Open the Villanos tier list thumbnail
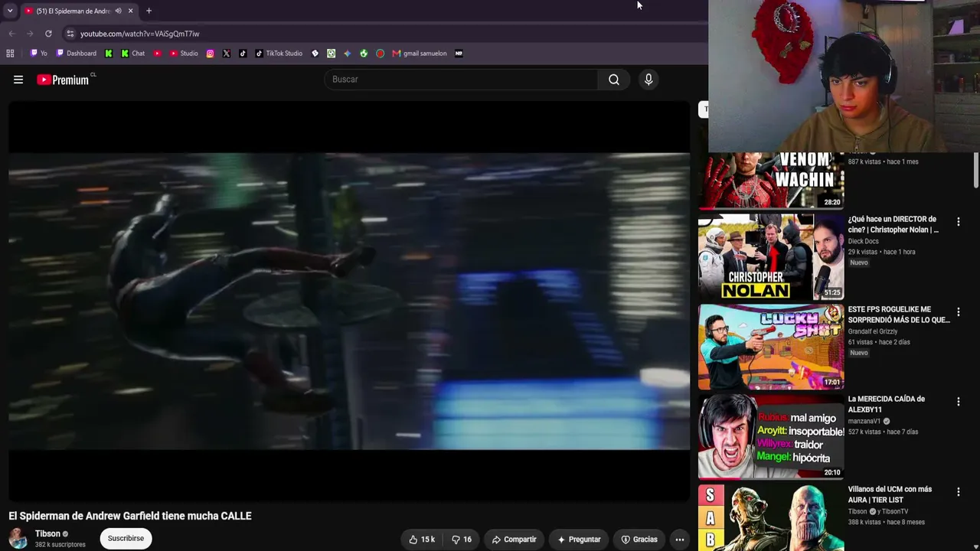This screenshot has width=980, height=551. [x=771, y=517]
